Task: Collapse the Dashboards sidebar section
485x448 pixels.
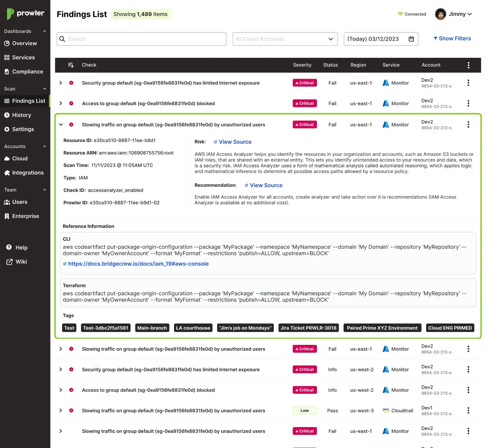Action: [44, 31]
